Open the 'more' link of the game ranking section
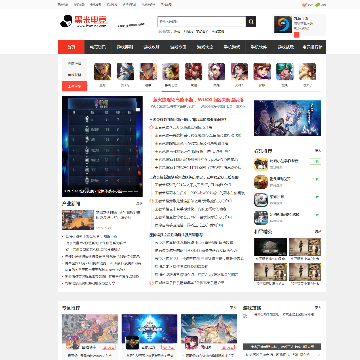Screen dimensions: 360x360 coord(318,151)
